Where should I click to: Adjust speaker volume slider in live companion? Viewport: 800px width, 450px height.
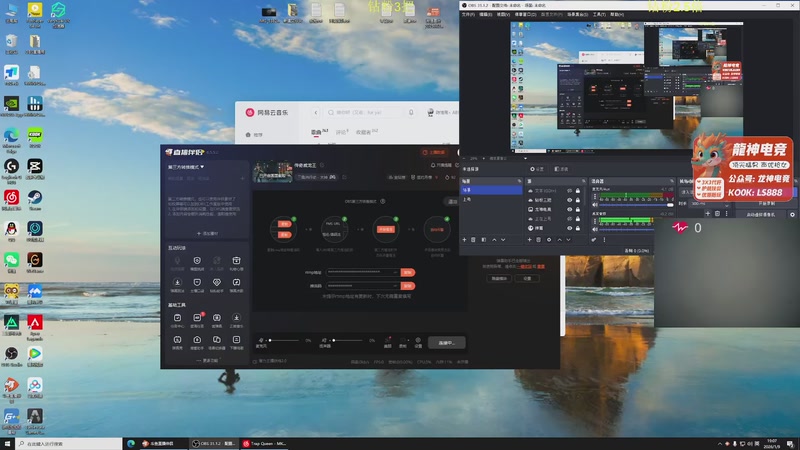pos(348,340)
